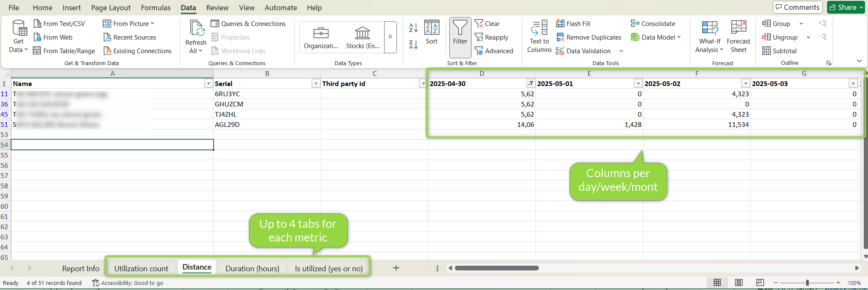
Task: Open Data Validation
Action: [583, 51]
